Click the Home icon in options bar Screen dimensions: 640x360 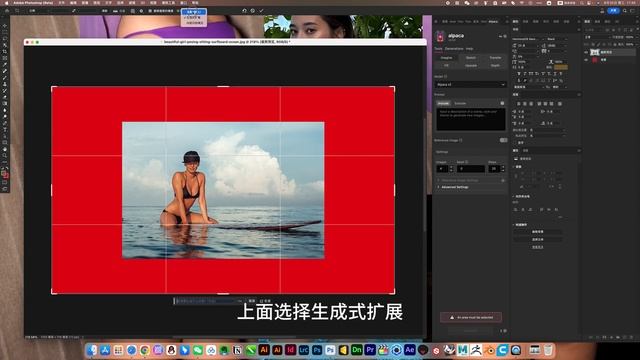click(7, 11)
